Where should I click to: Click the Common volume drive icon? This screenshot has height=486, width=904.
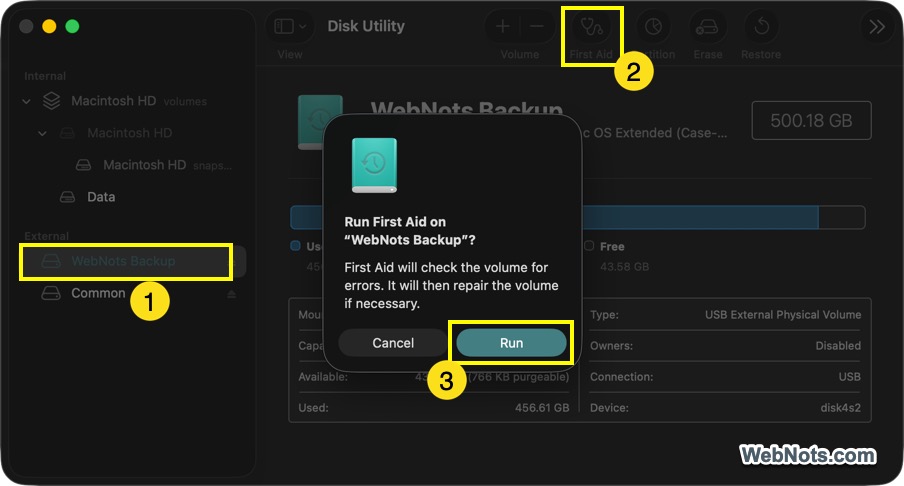(x=51, y=293)
